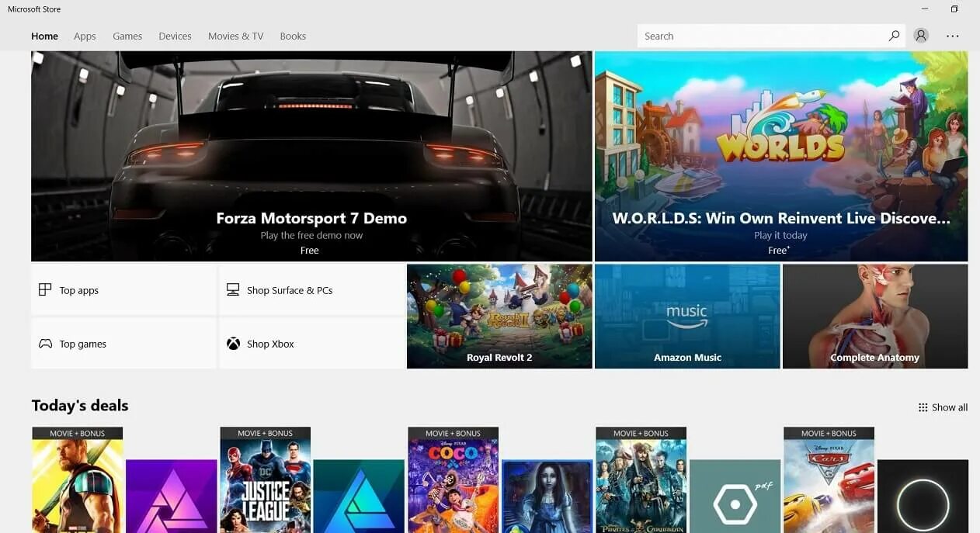Click the restore window button
980x533 pixels.
click(x=954, y=9)
